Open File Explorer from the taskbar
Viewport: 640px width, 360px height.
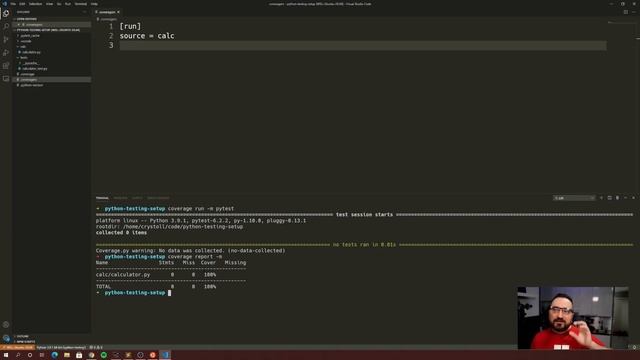tap(67, 355)
